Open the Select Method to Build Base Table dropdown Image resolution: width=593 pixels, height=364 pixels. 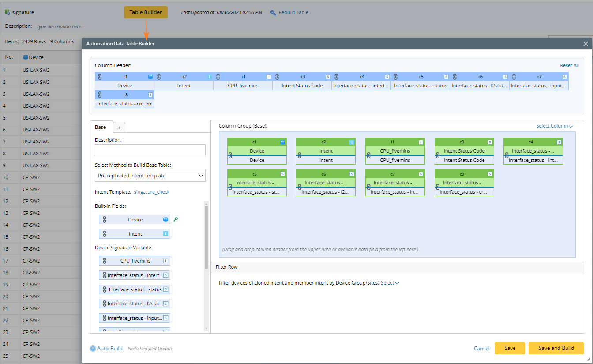[150, 176]
